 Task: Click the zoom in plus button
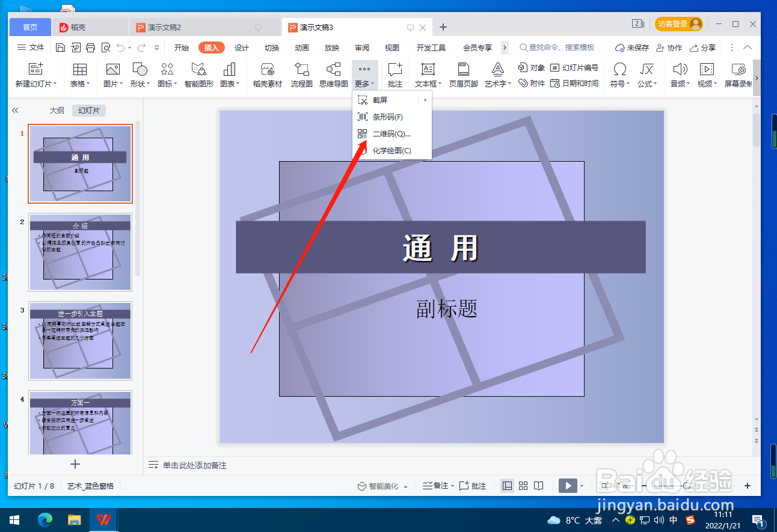tap(748, 486)
